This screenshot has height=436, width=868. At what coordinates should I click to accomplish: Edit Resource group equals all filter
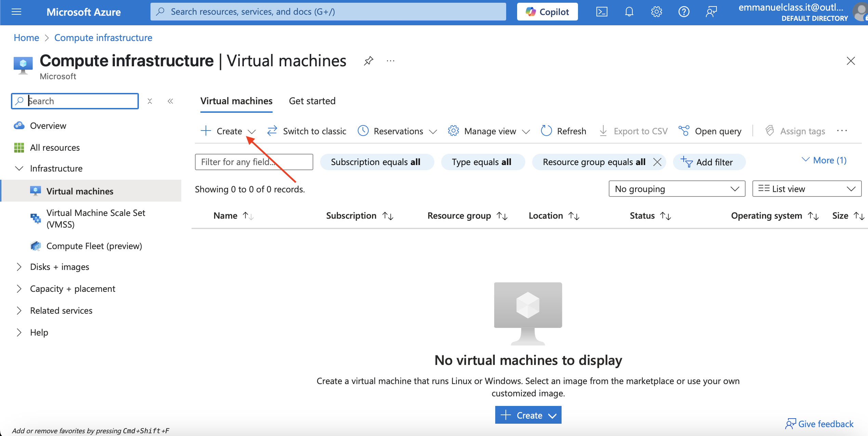click(594, 162)
